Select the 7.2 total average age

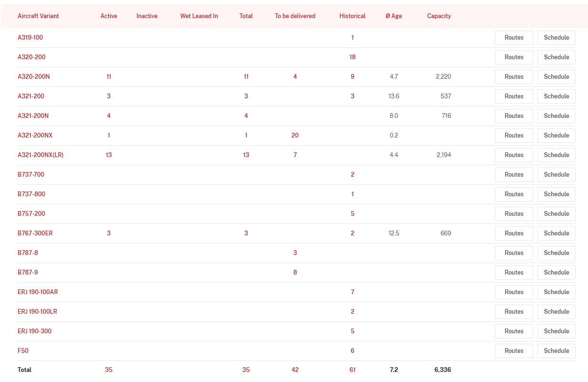[x=394, y=370]
